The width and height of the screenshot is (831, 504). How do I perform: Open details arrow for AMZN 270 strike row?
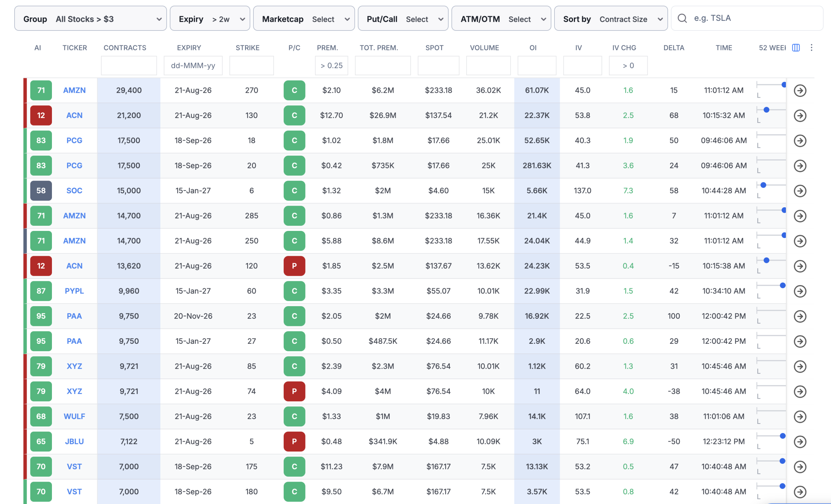pos(800,90)
